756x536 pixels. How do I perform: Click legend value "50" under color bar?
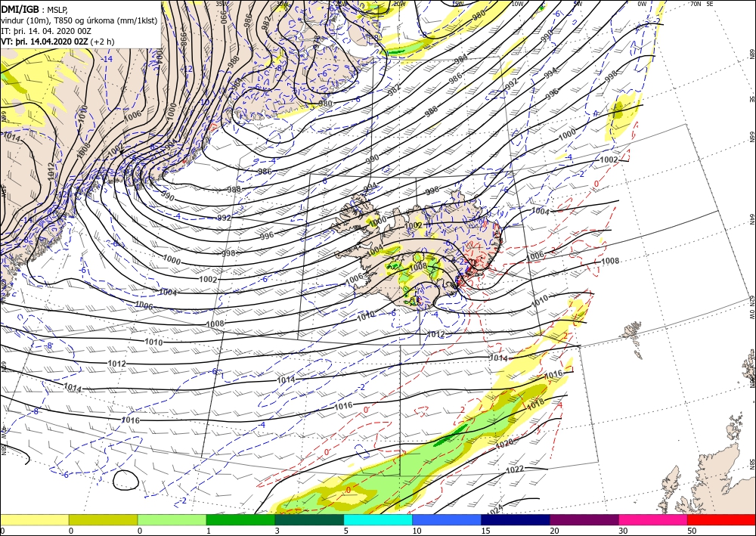[x=692, y=531]
